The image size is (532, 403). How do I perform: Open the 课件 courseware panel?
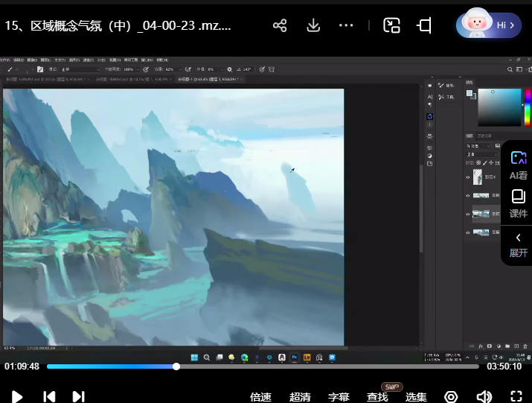(x=518, y=203)
